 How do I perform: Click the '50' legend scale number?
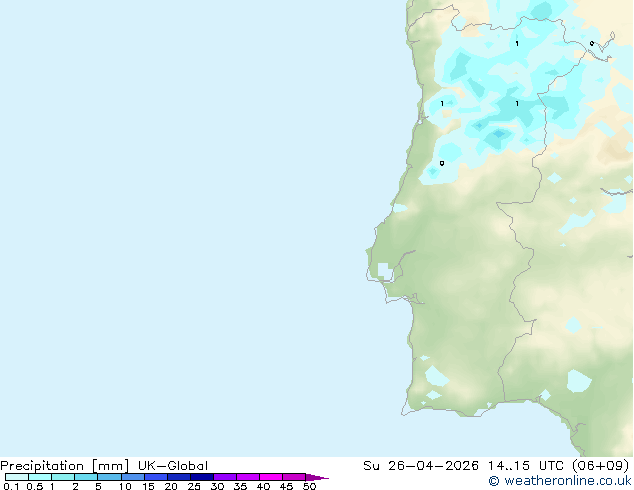309,486
